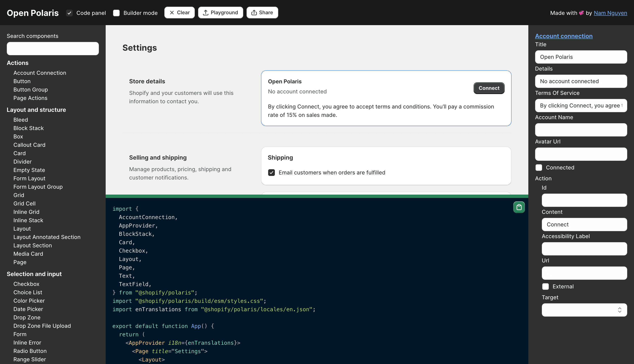
Task: Focus the Account Name text field
Action: [x=581, y=130]
